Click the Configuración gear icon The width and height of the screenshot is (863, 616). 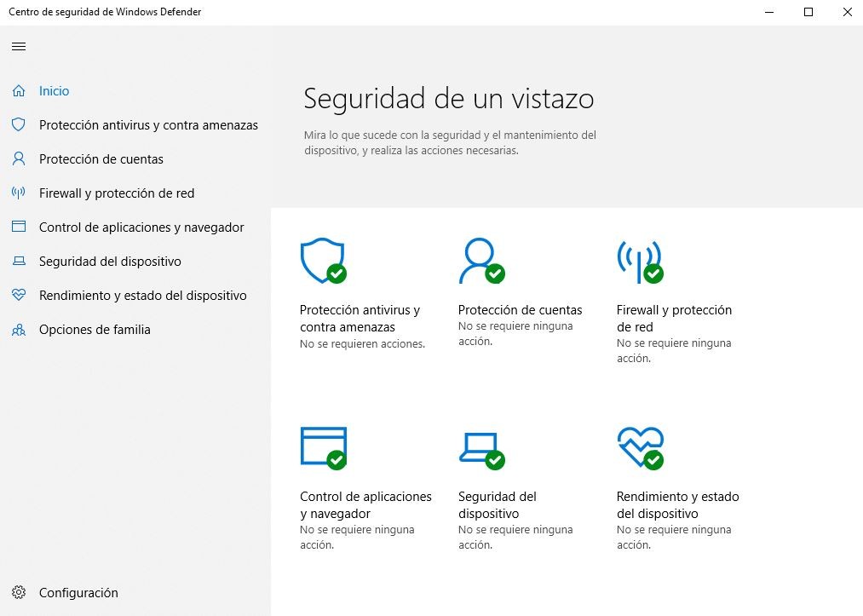coord(19,593)
